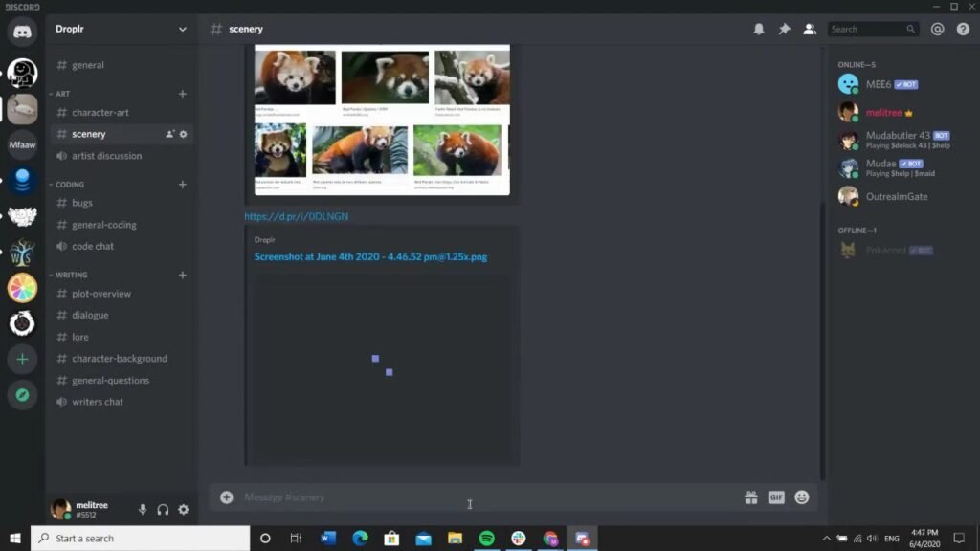
Task: Open the emoji picker
Action: (x=802, y=497)
